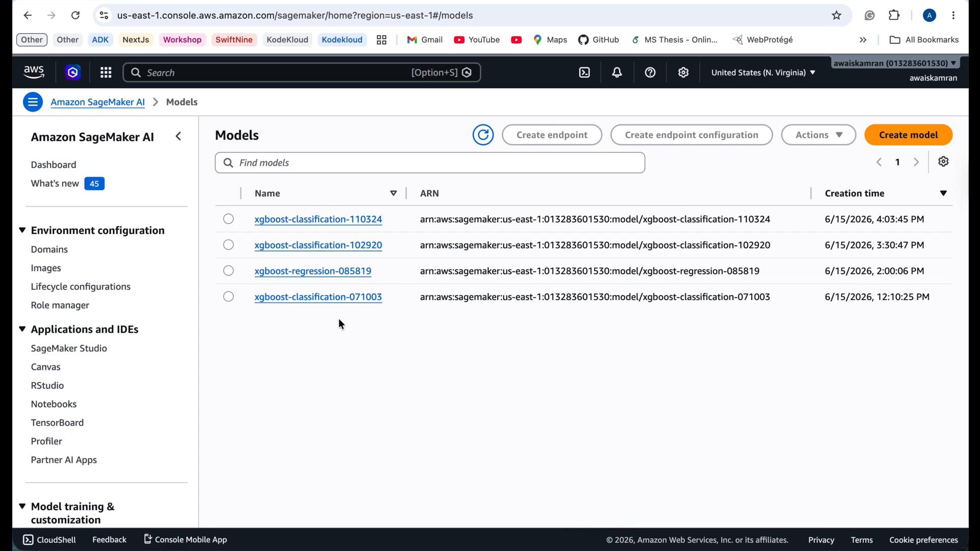Select radio for xgboost-regression-085819
The image size is (980, 551).
click(x=229, y=271)
